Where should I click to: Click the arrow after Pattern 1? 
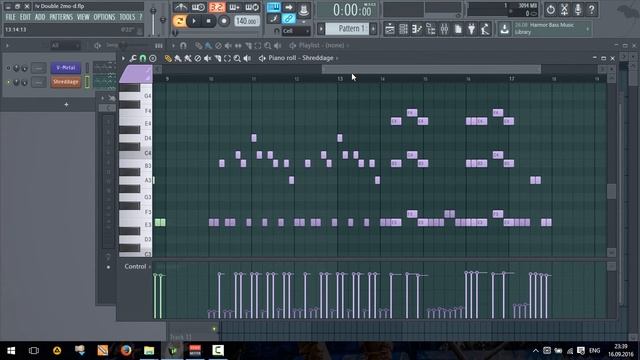pyautogui.click(x=373, y=29)
